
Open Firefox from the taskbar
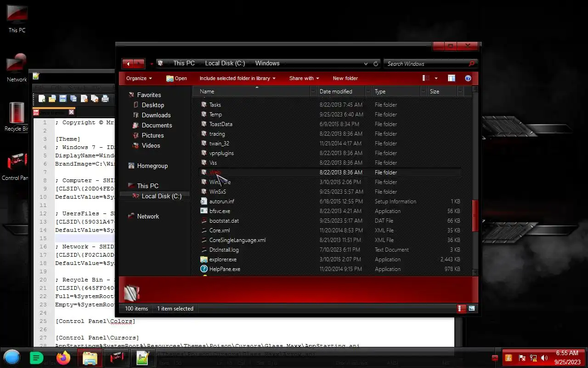tap(63, 357)
